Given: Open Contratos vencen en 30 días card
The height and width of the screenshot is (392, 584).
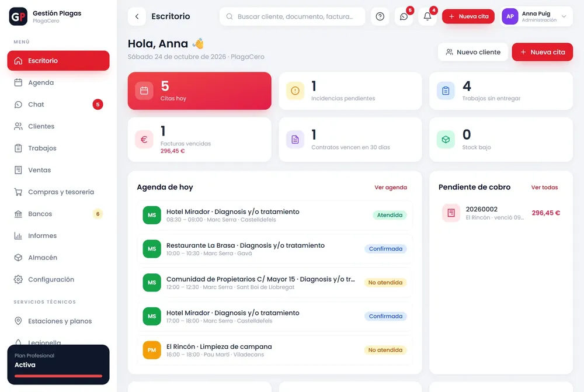Looking at the screenshot, I should click(x=350, y=140).
